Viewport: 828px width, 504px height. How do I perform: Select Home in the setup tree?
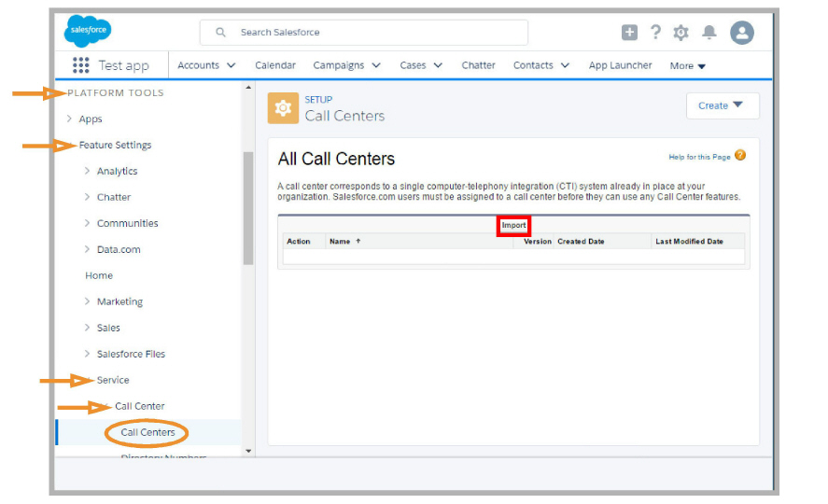[99, 275]
